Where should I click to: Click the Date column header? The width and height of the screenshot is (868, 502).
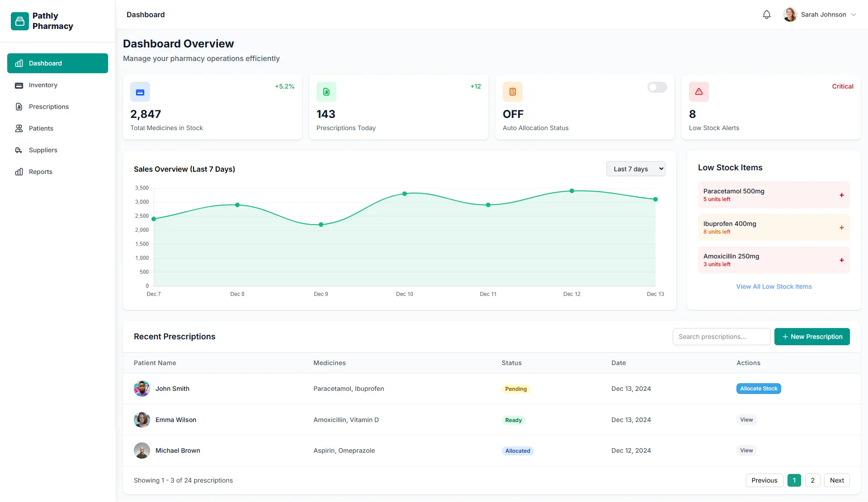coord(619,363)
